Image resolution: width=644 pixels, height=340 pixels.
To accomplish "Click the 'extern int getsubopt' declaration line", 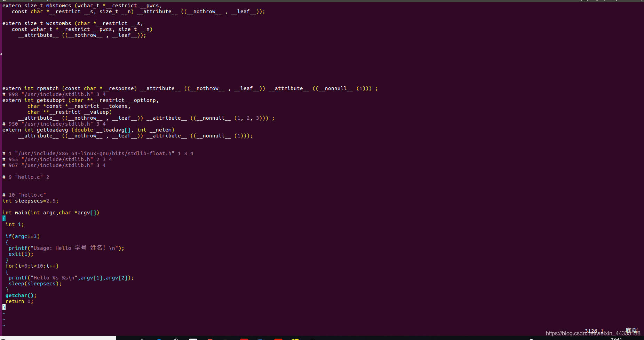I will click(x=80, y=100).
